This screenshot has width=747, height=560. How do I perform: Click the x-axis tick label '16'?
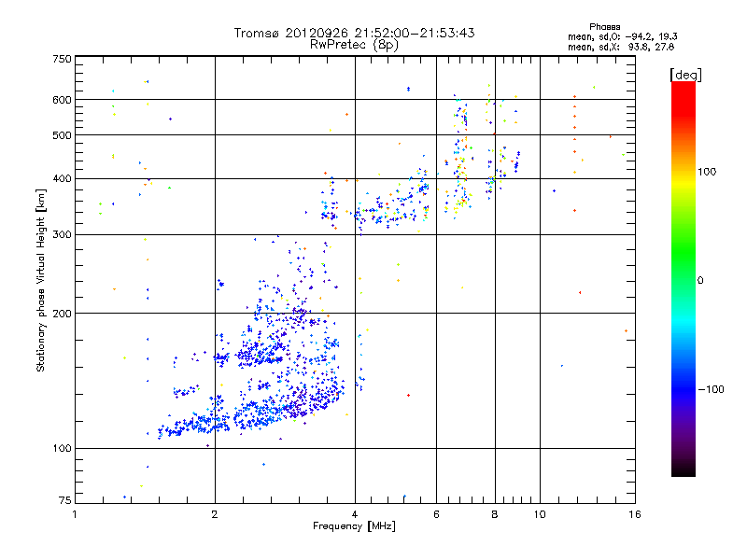click(x=635, y=514)
